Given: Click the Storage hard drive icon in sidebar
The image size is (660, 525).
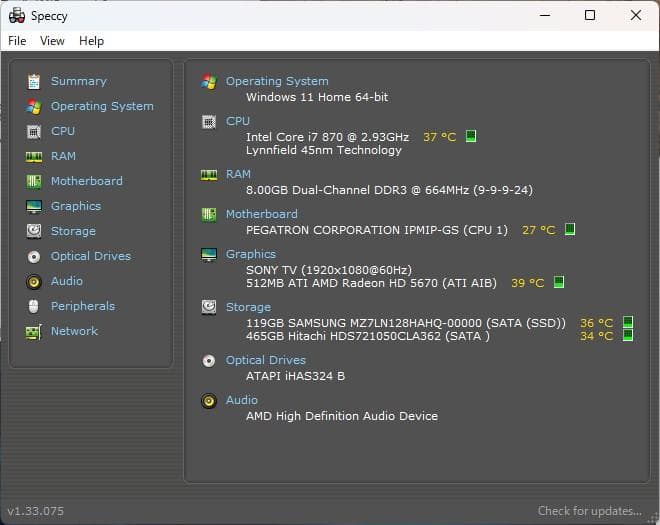Looking at the screenshot, I should click(34, 231).
